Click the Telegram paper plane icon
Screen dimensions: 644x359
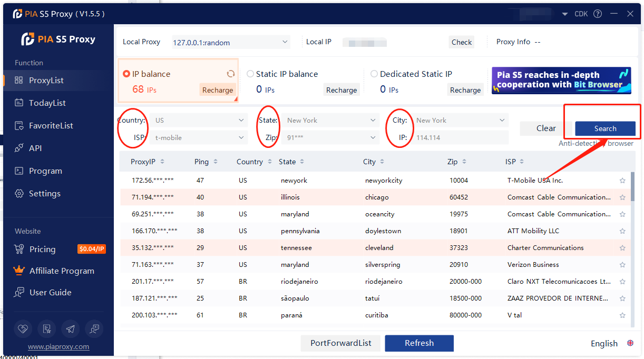tap(71, 328)
